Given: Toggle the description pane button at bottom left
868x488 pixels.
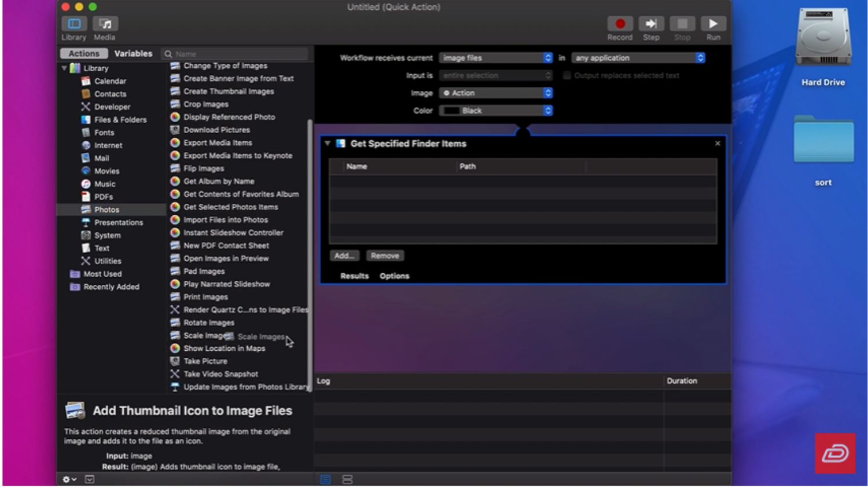Looking at the screenshot, I should point(90,479).
